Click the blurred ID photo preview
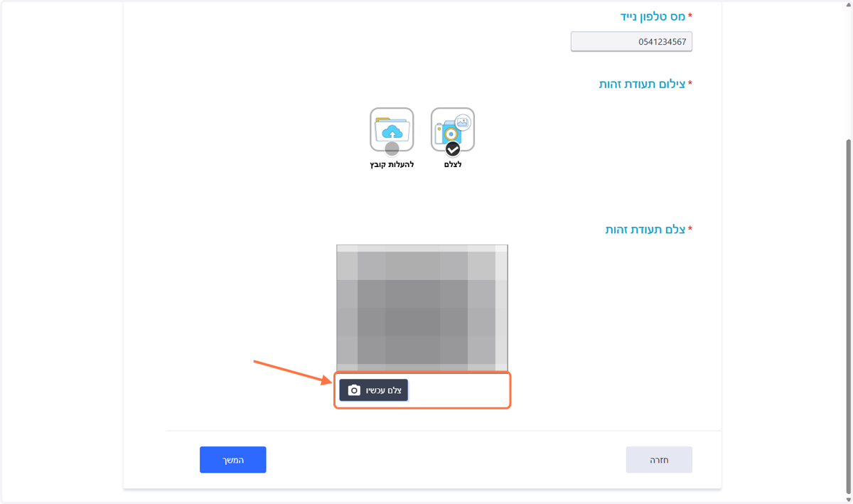The height and width of the screenshot is (504, 853). point(422,307)
